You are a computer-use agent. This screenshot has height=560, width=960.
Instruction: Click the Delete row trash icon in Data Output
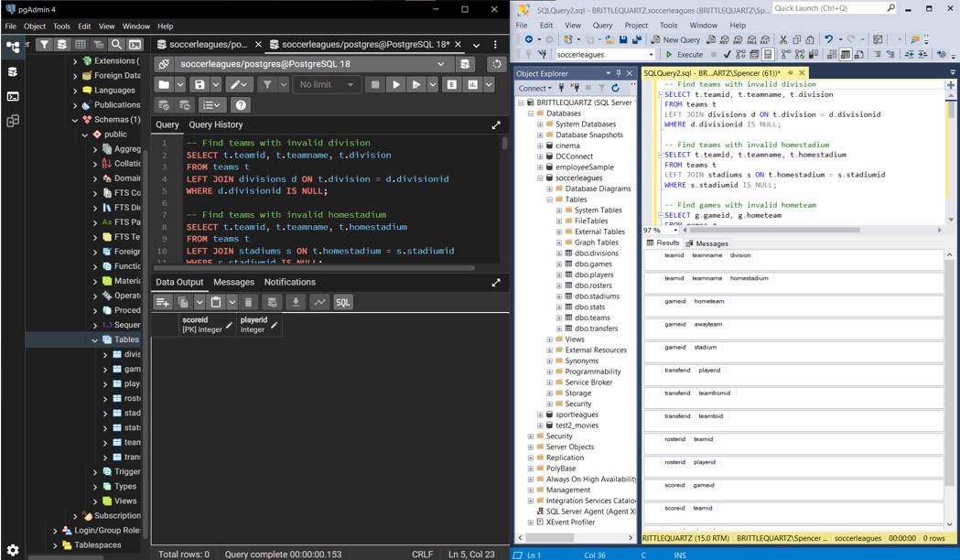248,302
